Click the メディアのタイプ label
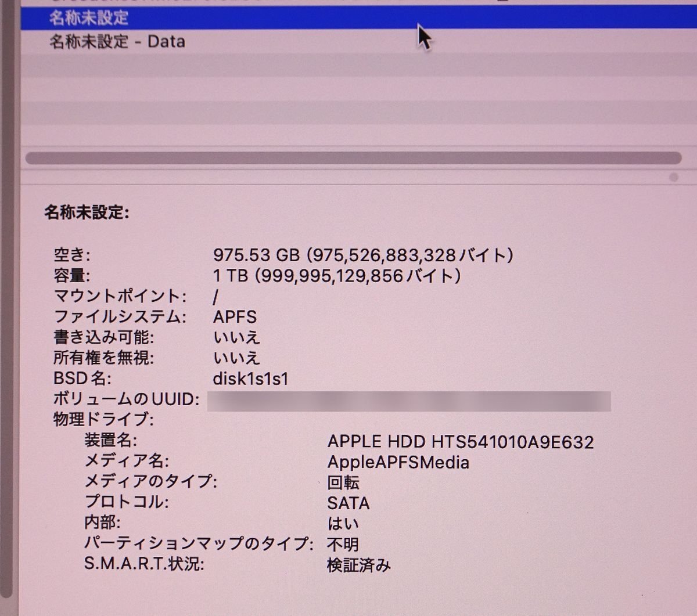697x616 pixels. (151, 481)
